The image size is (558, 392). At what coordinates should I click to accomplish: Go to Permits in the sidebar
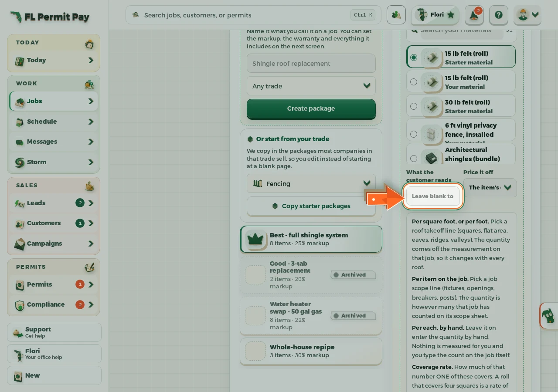pyautogui.click(x=54, y=284)
